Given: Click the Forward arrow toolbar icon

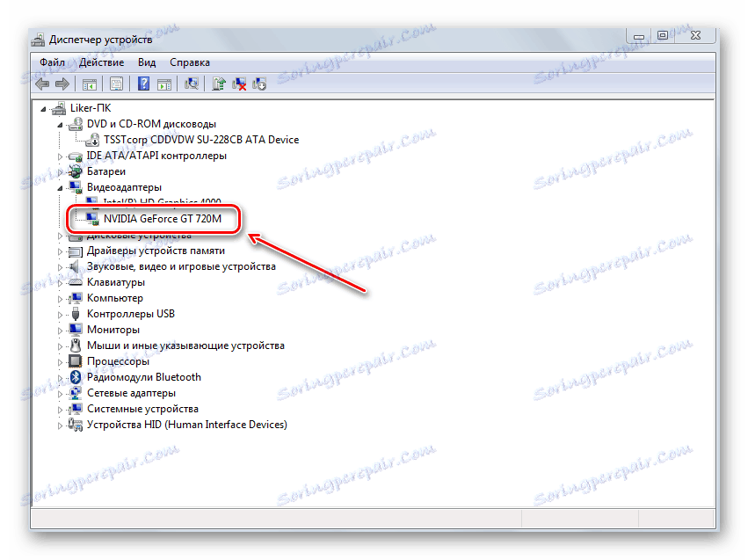Looking at the screenshot, I should tap(62, 84).
